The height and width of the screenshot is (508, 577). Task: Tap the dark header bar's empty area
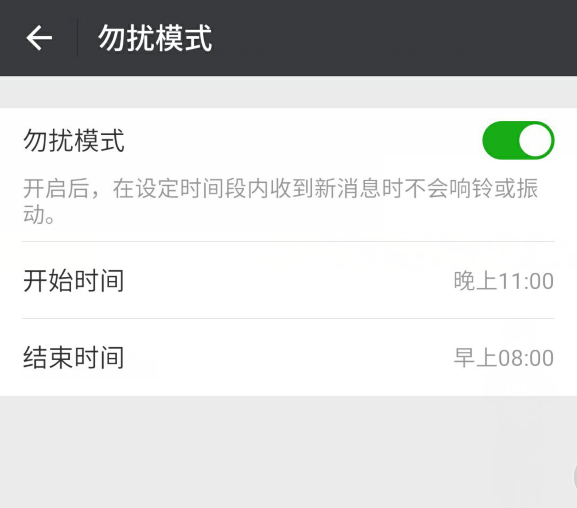tap(394, 38)
